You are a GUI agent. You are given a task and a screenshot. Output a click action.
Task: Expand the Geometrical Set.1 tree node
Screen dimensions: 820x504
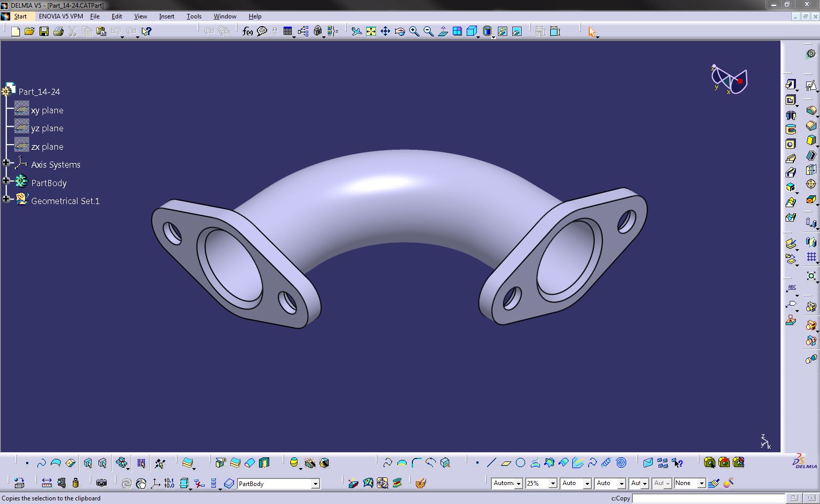(6, 199)
